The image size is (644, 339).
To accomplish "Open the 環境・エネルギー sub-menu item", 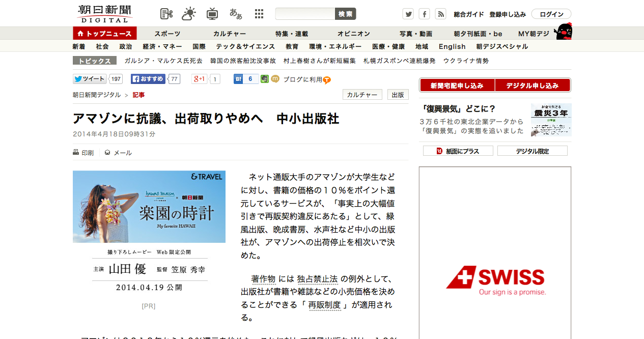I will click(335, 46).
